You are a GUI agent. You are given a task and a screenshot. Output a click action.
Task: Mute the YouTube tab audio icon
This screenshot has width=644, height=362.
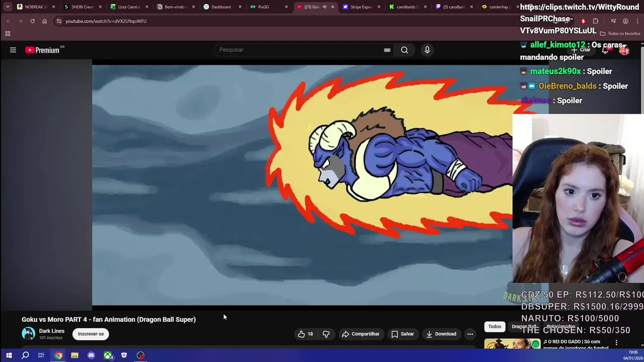tap(325, 7)
